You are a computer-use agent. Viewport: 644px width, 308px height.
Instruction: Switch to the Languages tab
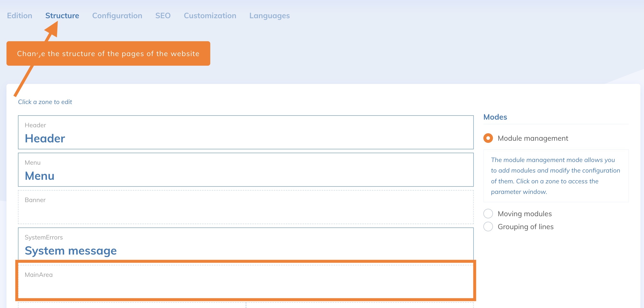269,16
